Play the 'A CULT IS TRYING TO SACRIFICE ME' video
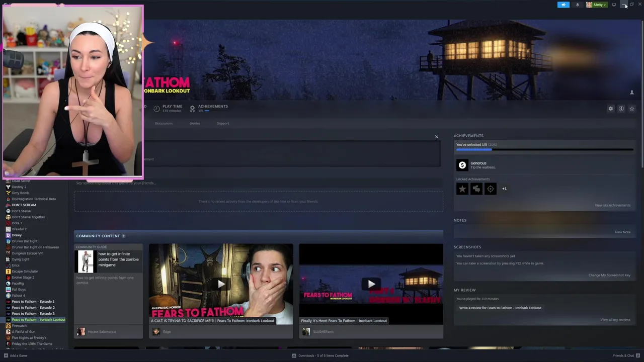 (221, 285)
